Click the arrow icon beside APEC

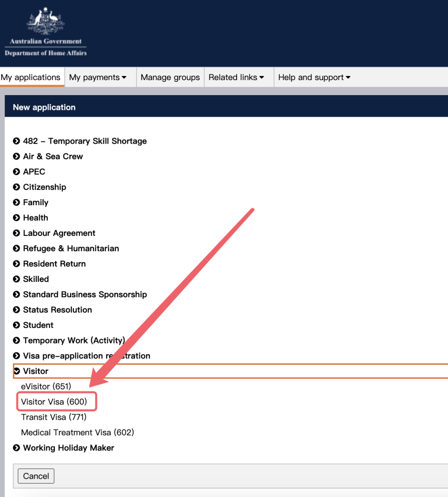pos(17,171)
